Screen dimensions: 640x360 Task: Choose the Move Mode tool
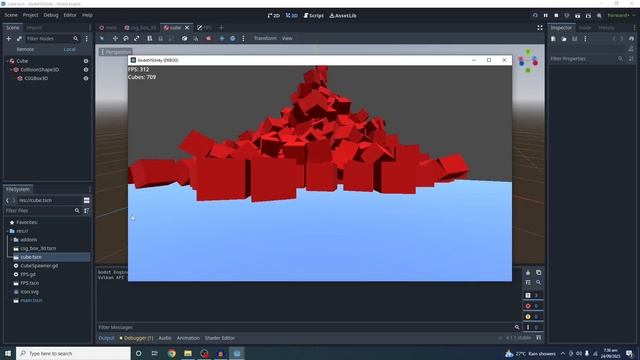115,38
